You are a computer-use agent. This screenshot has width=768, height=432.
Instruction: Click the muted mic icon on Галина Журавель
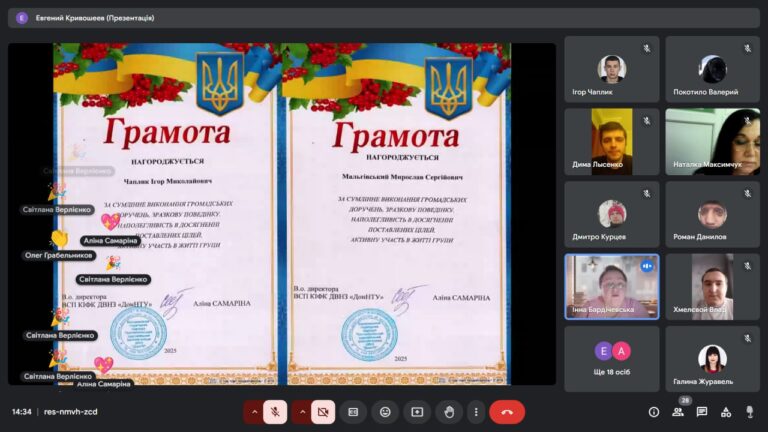[747, 338]
